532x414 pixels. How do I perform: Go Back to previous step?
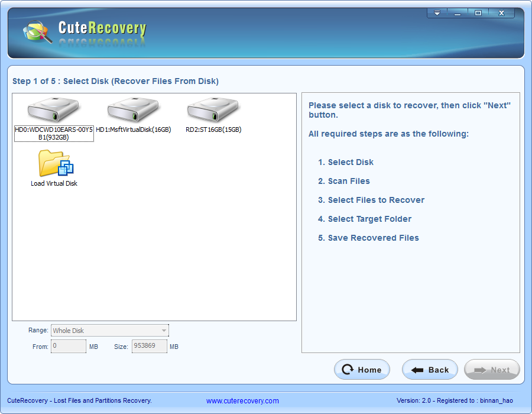(430, 370)
